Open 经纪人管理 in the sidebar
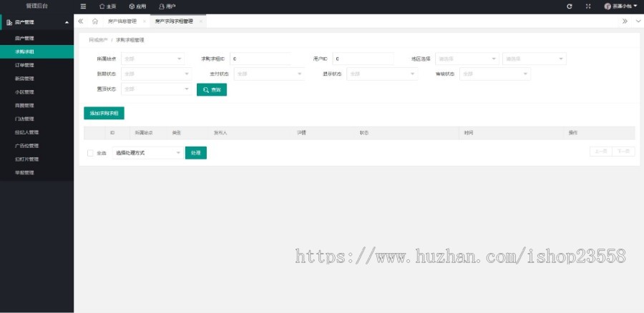The height and width of the screenshot is (313, 644). click(x=37, y=132)
